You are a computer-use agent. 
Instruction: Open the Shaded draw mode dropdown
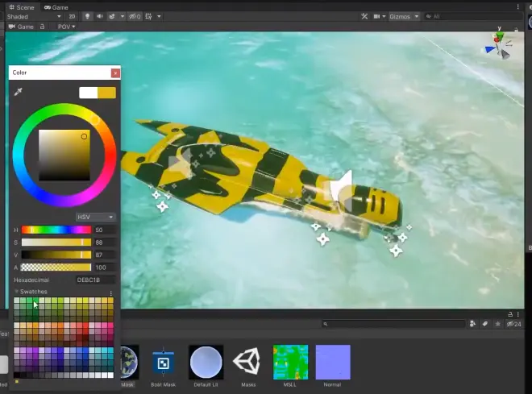(x=34, y=17)
